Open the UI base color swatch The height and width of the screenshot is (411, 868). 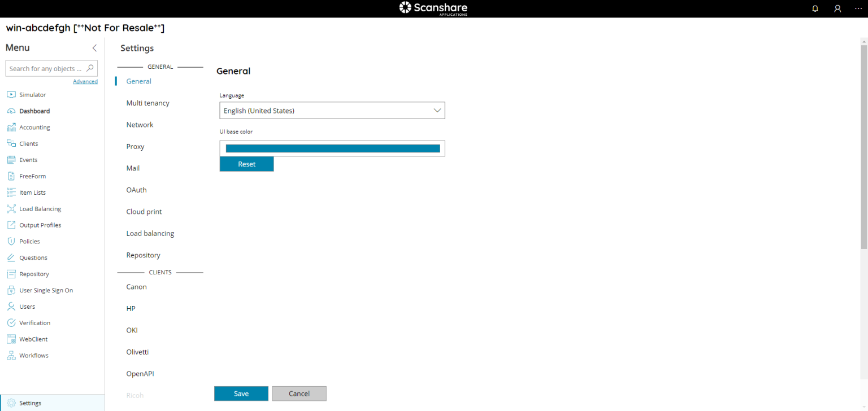[x=332, y=148]
